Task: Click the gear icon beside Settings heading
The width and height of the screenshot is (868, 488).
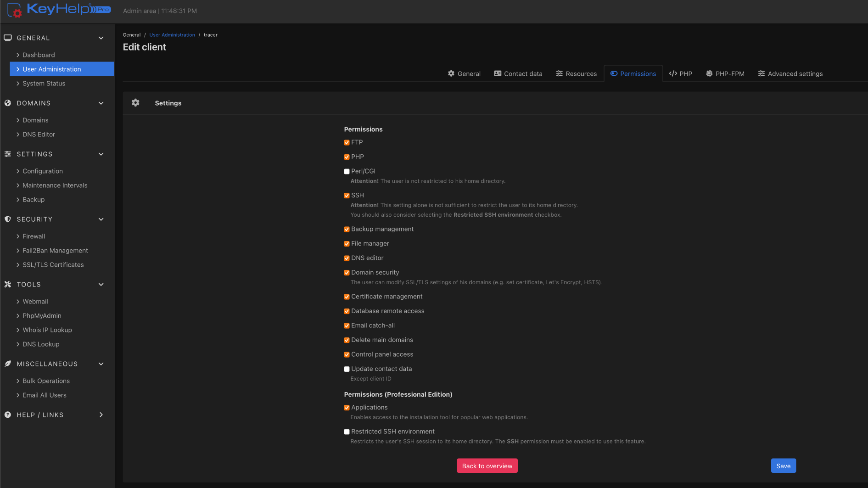Action: pyautogui.click(x=135, y=103)
